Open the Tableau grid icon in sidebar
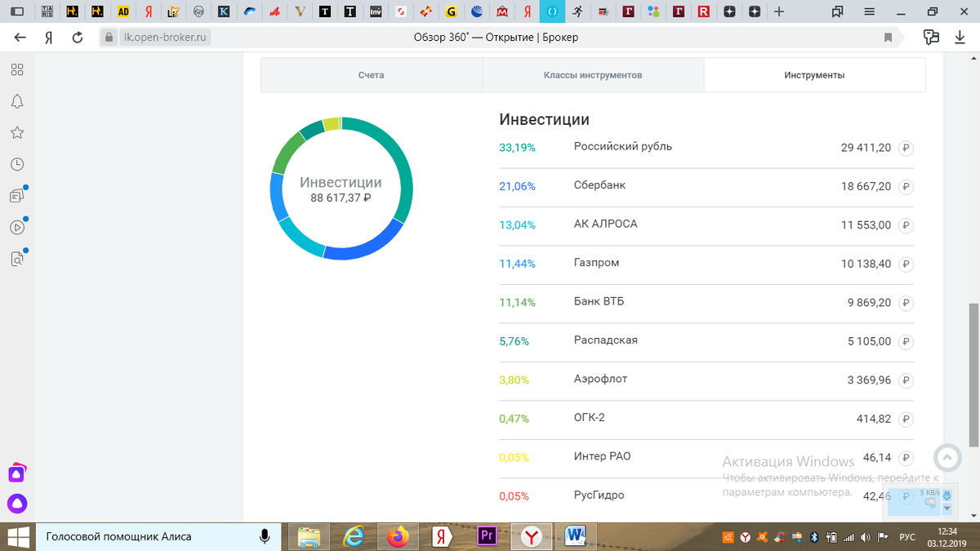 16,69
